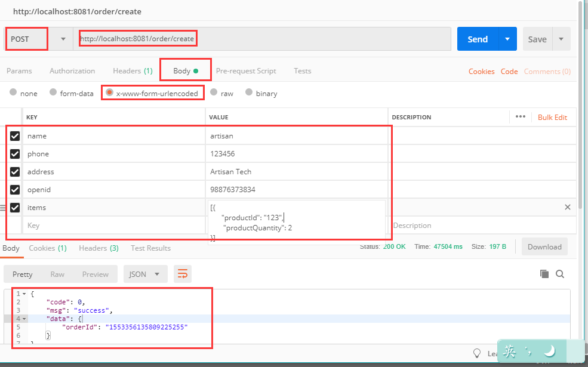The height and width of the screenshot is (367, 588).
Task: Open search in the response body
Action: pyautogui.click(x=560, y=274)
